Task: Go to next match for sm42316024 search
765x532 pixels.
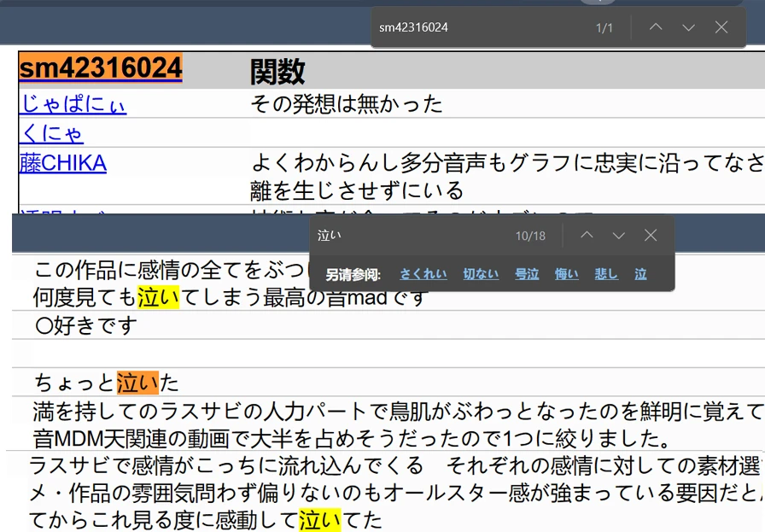Action: [x=688, y=27]
